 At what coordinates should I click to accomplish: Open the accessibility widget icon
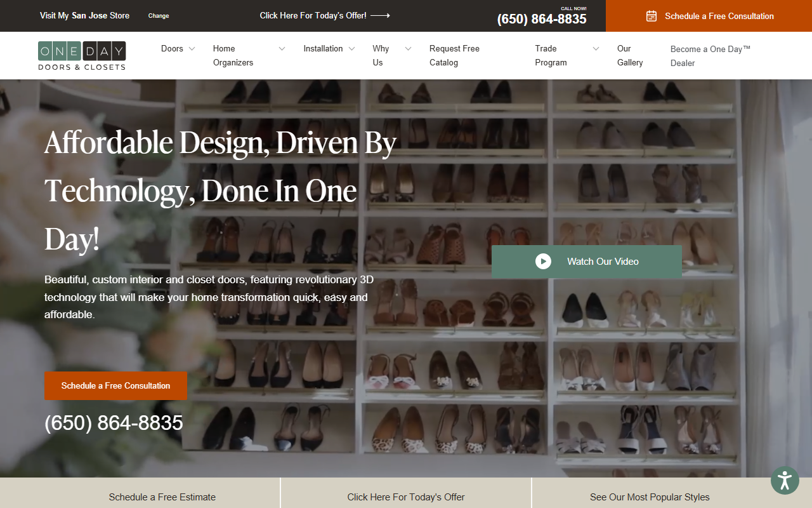coord(785,481)
